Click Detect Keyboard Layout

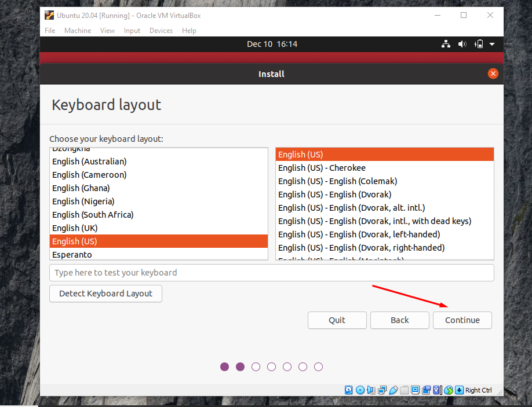(105, 294)
